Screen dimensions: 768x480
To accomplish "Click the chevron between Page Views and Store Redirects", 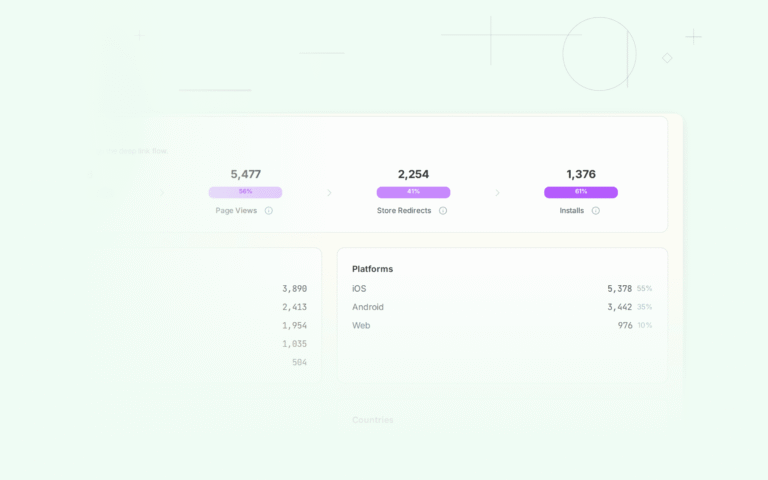I will 329,193.
